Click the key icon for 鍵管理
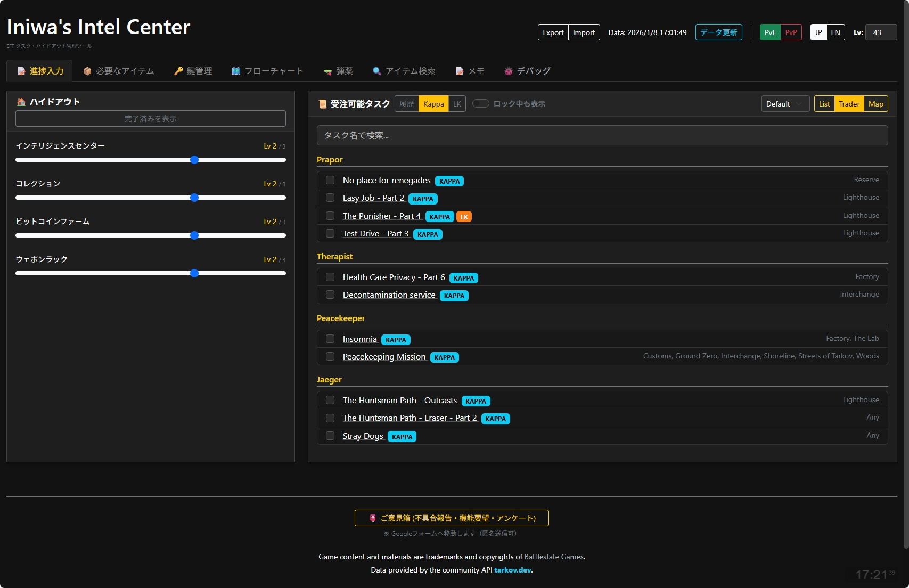Screen dimensions: 909x588 point(178,71)
